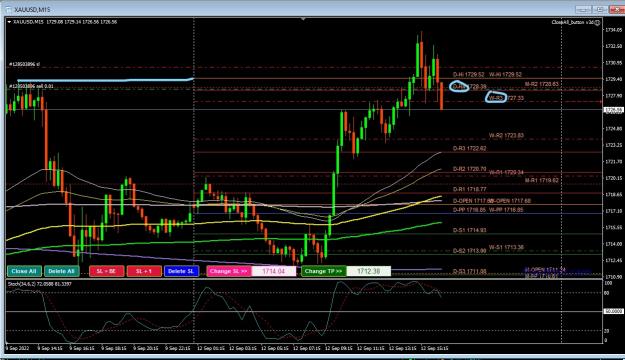Click the blue Delete SL button
The height and width of the screenshot is (360, 625).
pyautogui.click(x=181, y=271)
